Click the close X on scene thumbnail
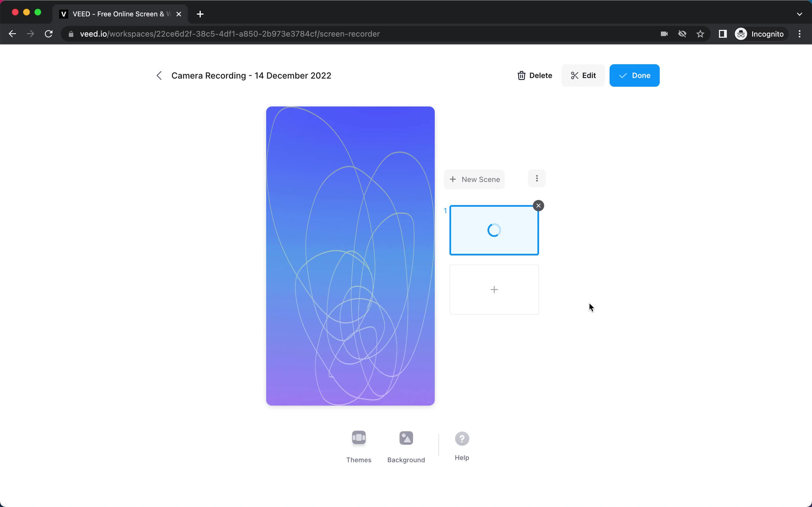 click(x=539, y=205)
